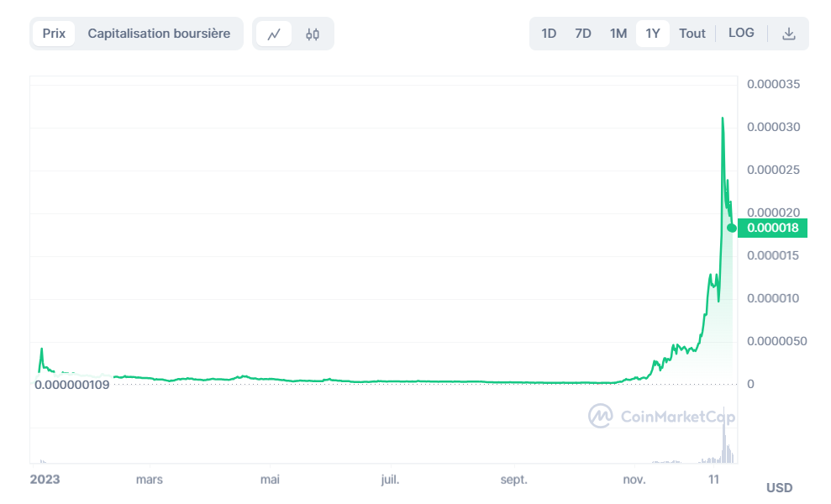Click the mai label on time axis
Viewport: 831px width, 504px height.
click(270, 480)
